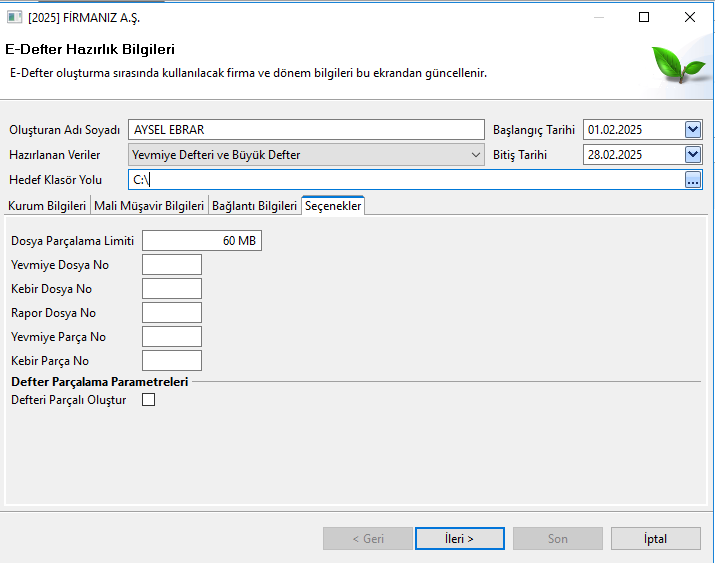Click the green leaf logo
The height and width of the screenshot is (563, 715).
click(678, 64)
